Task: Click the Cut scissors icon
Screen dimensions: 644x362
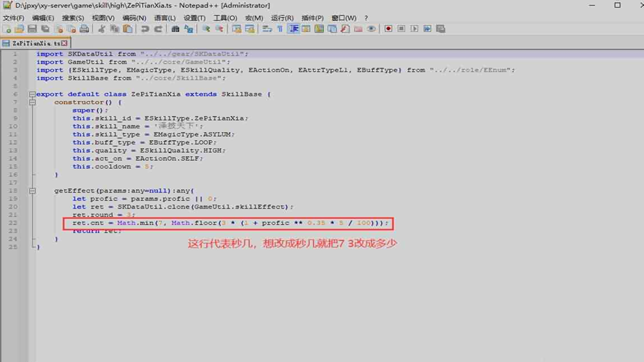Action: [x=102, y=29]
